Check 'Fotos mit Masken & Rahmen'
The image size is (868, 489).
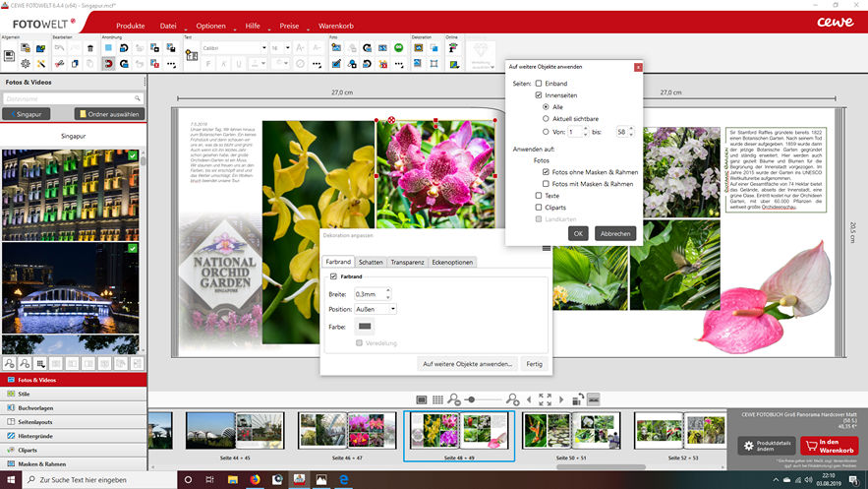[546, 184]
